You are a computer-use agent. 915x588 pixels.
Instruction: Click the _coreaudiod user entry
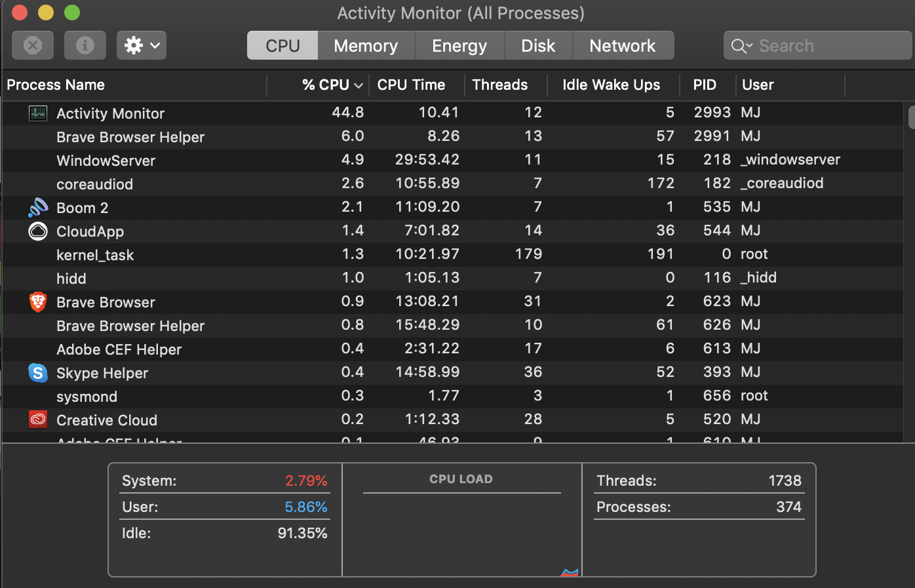coord(782,183)
